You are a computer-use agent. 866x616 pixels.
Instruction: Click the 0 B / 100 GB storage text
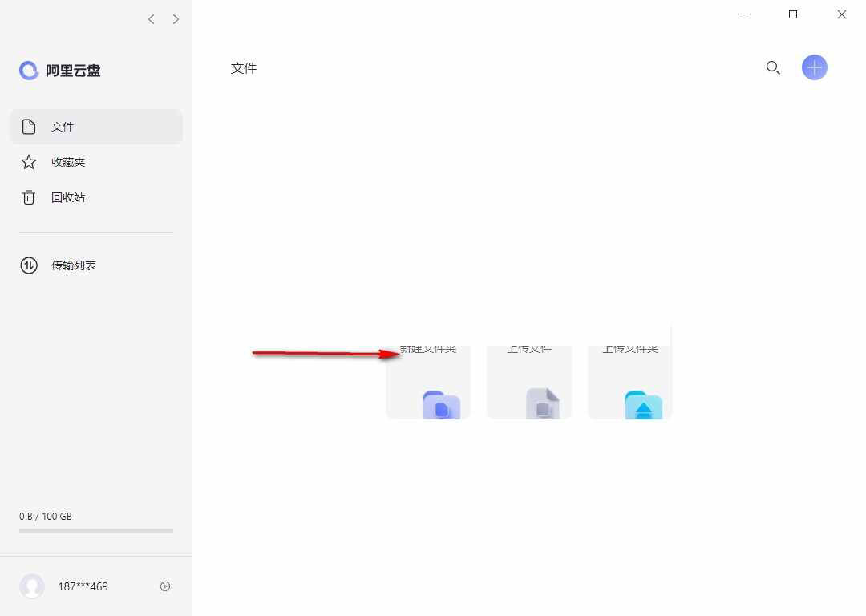[x=46, y=517]
